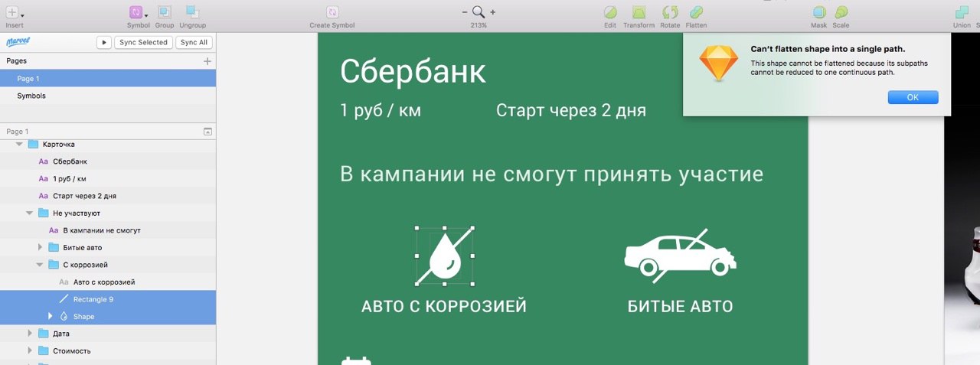
Task: Collapse the С коррозией group
Action: pos(40,265)
